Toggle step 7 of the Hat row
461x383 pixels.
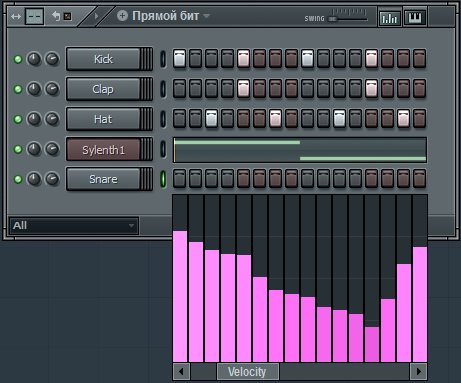[x=275, y=119]
